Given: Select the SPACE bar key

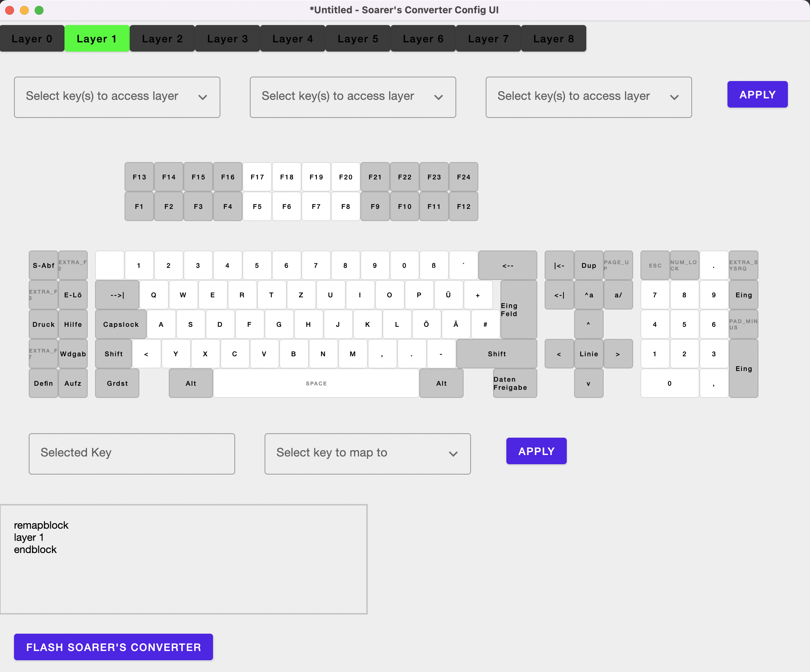Looking at the screenshot, I should [x=316, y=383].
